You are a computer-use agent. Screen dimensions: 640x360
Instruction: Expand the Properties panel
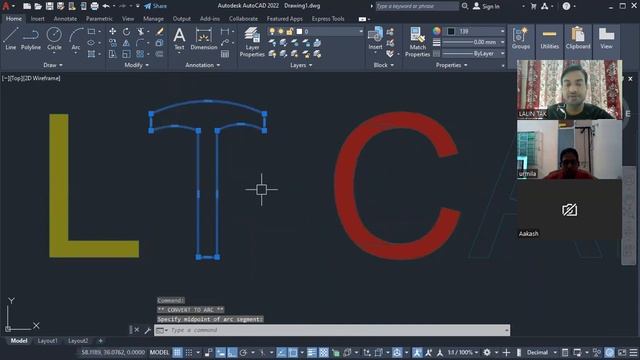tap(451, 65)
